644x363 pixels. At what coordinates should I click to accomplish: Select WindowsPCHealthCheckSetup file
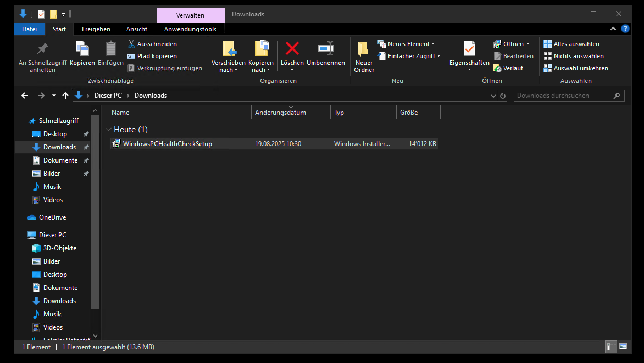[274, 144]
